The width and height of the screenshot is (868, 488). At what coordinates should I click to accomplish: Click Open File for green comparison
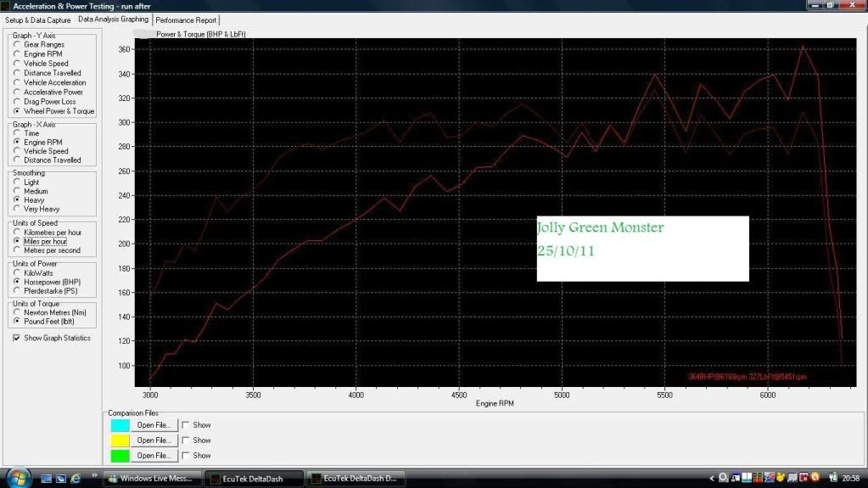click(154, 456)
